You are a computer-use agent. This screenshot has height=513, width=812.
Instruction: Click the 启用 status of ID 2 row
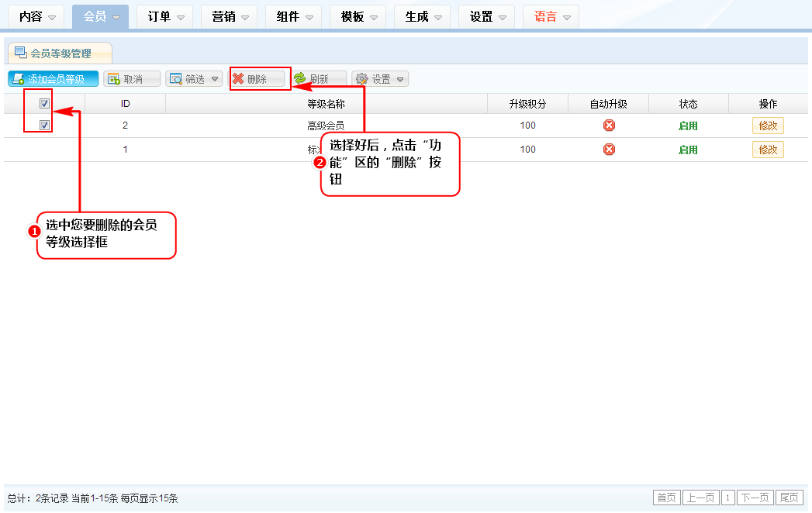click(x=688, y=126)
